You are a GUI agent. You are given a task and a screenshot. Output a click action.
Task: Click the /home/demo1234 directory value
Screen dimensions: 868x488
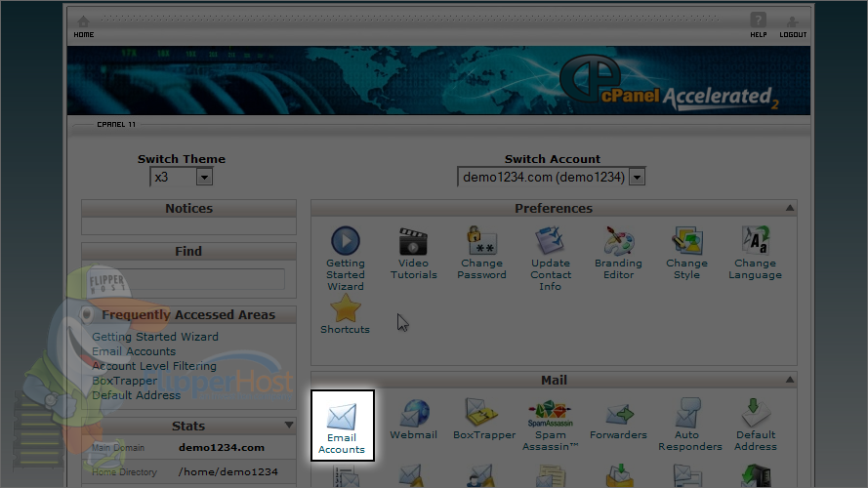228,472
